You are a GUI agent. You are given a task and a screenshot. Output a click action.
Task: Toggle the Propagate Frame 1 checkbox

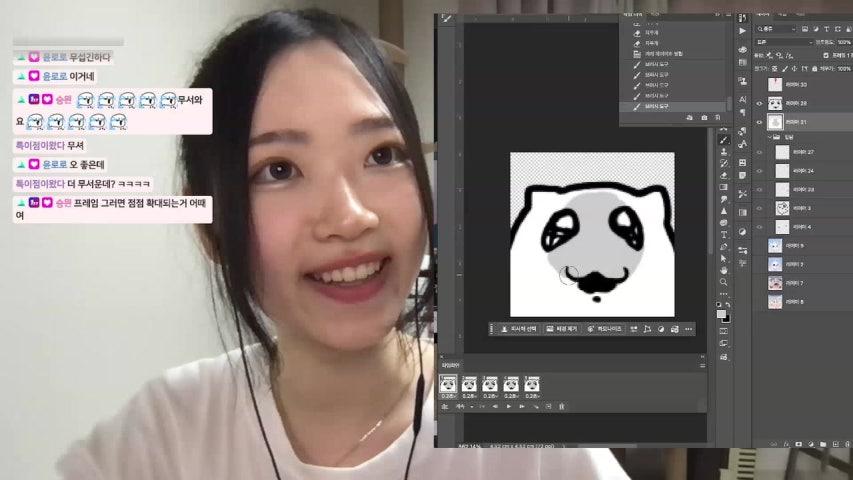(826, 55)
